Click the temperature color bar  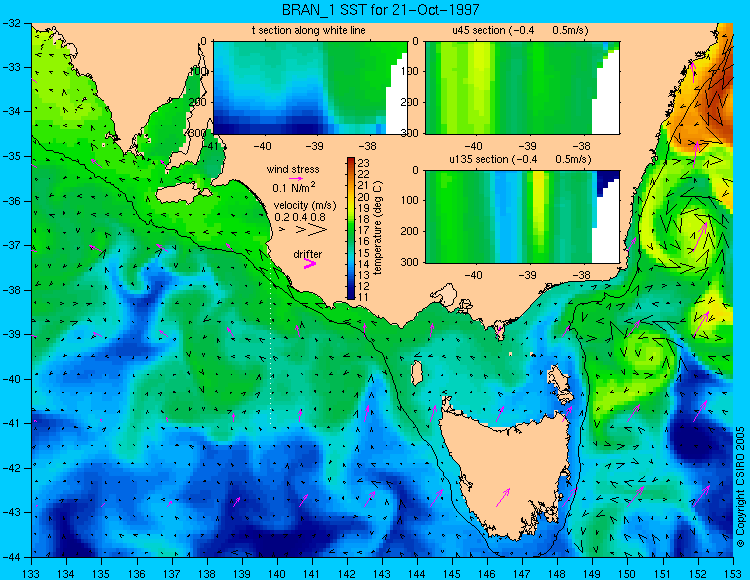point(351,229)
